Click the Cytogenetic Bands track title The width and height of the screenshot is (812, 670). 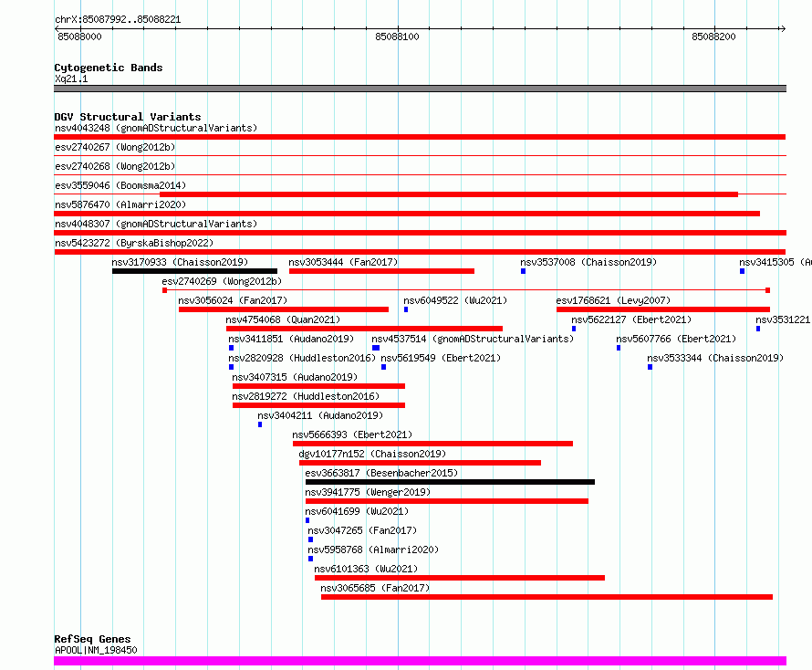109,68
